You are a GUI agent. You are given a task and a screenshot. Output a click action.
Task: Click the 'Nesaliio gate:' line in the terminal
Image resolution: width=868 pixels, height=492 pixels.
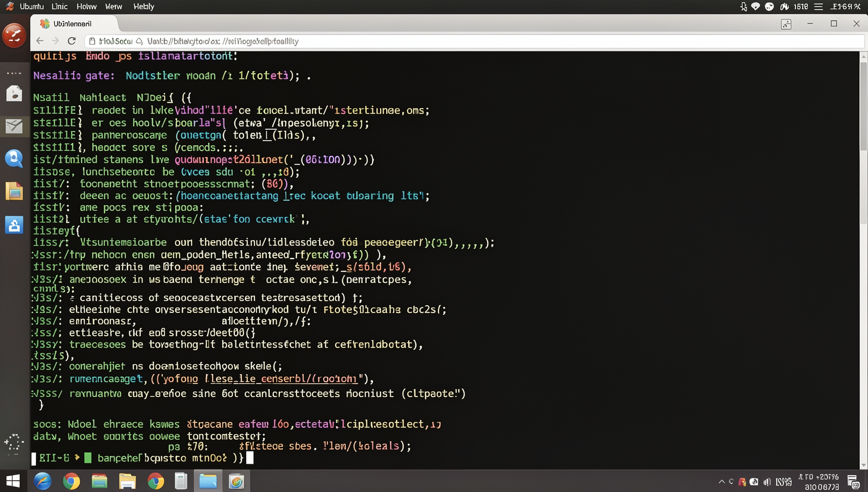pos(172,76)
